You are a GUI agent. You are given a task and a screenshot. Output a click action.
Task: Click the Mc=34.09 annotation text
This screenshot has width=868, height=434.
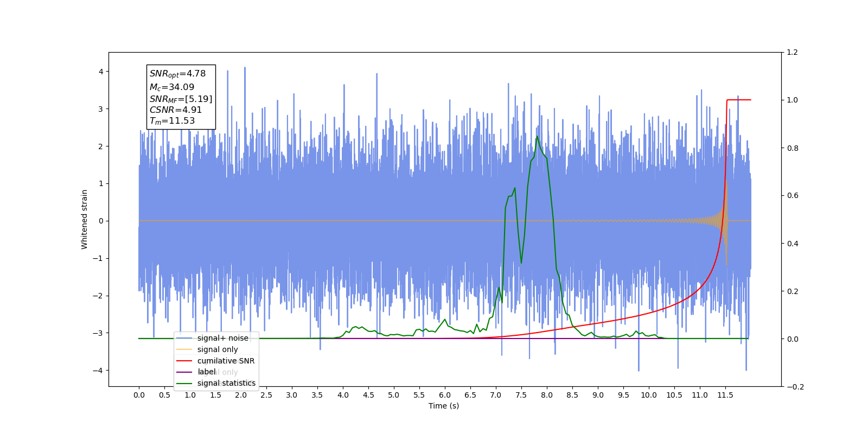click(171, 87)
